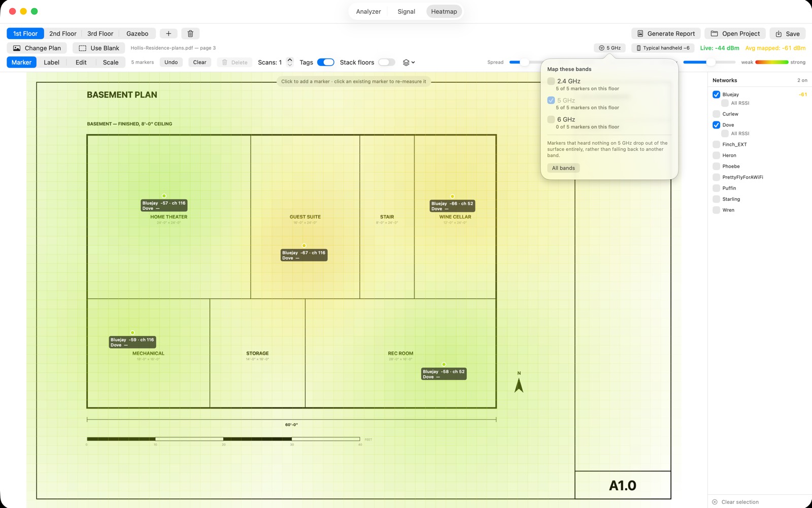
Task: Select the 3rd Floor tab
Action: (x=100, y=34)
